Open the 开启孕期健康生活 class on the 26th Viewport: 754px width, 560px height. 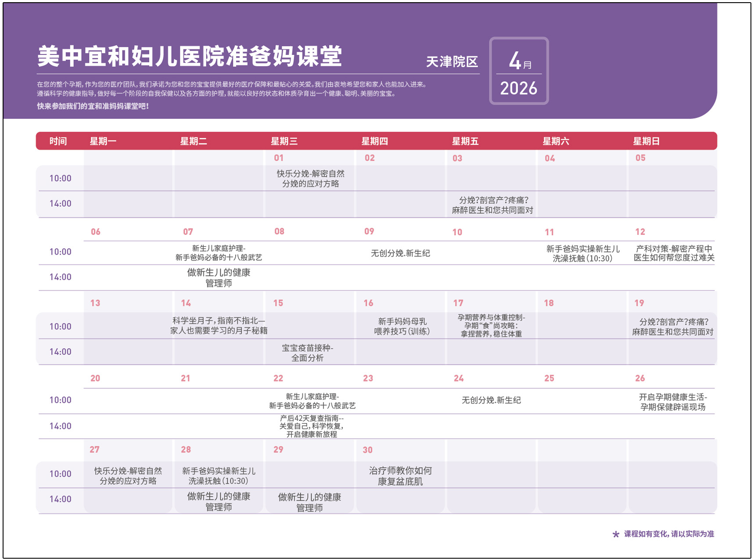673,402
